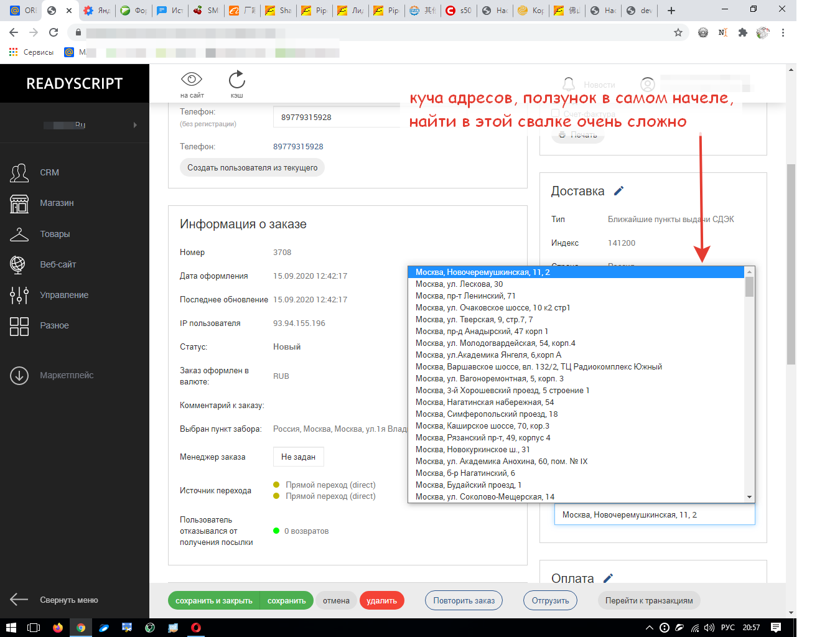The height and width of the screenshot is (637, 840).
Task: Click the address list scrollbar down arrow
Action: [x=750, y=497]
